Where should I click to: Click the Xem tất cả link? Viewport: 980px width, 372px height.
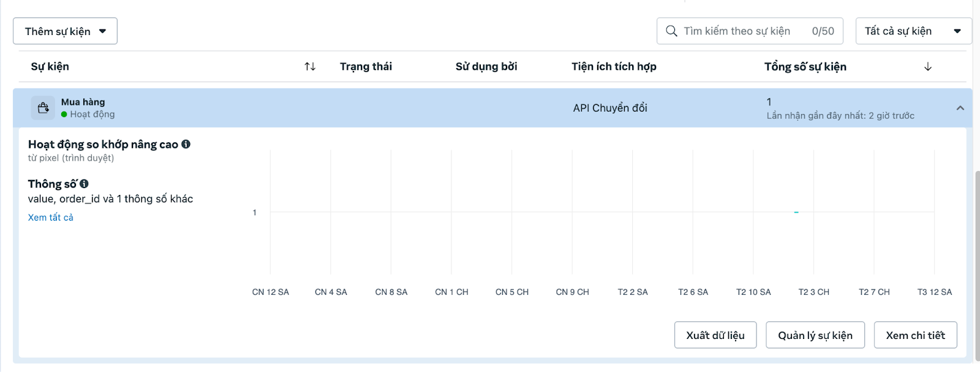click(x=51, y=218)
